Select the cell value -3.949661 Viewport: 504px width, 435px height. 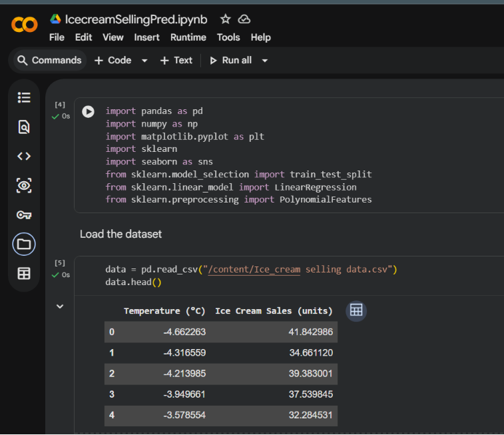coord(184,394)
